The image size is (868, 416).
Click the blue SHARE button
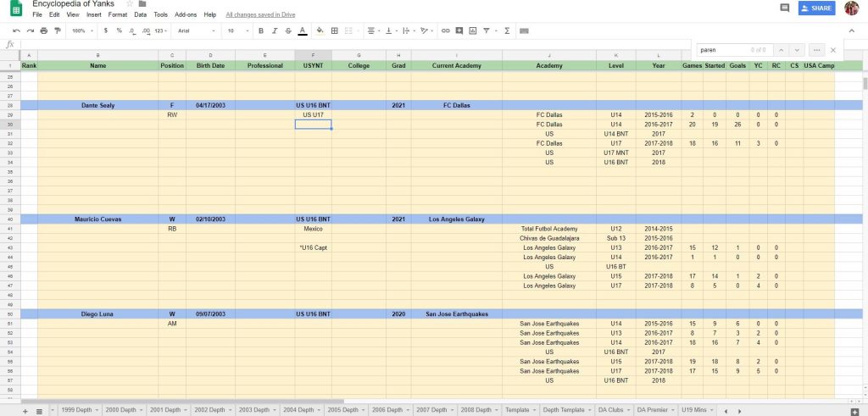816,8
